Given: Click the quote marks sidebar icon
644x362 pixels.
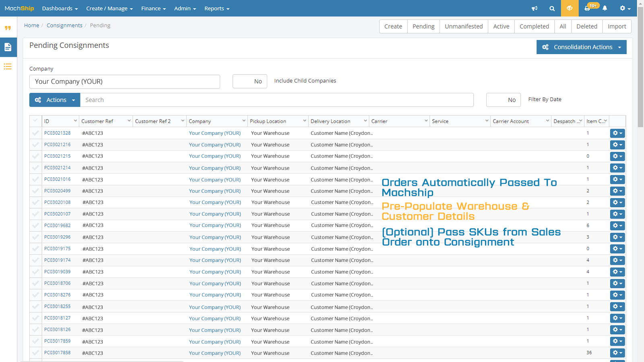Looking at the screenshot, I should tap(8, 28).
